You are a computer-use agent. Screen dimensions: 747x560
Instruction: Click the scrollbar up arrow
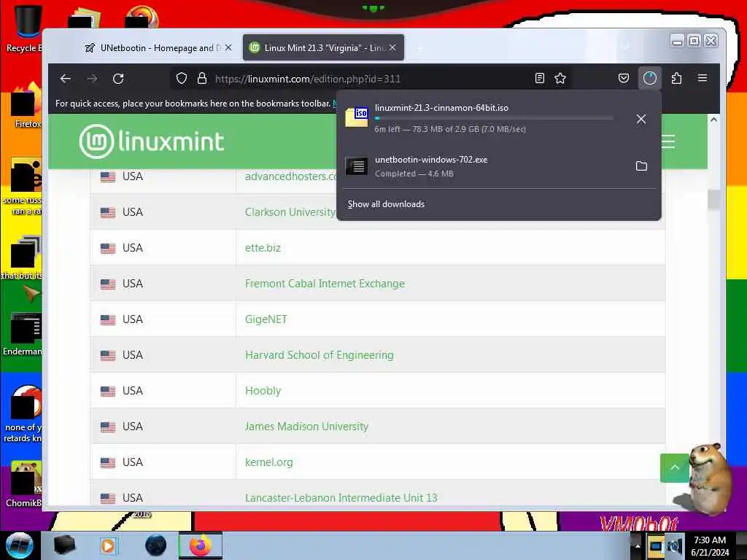click(713, 120)
